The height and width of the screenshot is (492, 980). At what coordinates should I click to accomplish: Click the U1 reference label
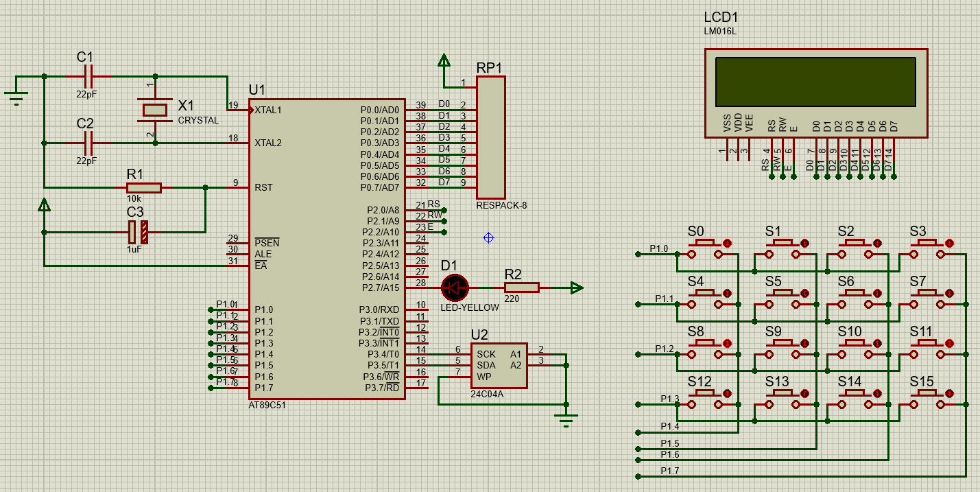point(256,90)
